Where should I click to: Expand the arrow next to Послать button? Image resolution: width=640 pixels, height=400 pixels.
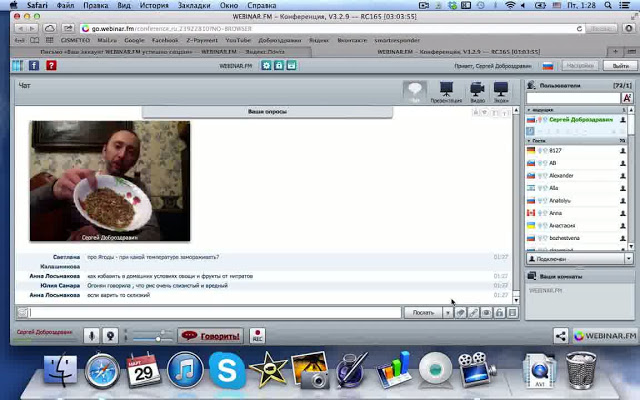pyautogui.click(x=447, y=313)
